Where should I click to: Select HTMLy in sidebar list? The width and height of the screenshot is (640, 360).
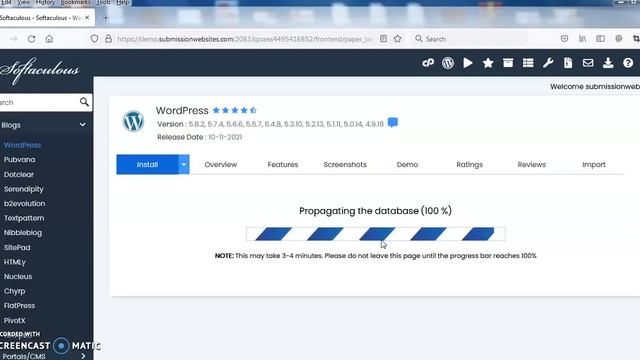(15, 262)
